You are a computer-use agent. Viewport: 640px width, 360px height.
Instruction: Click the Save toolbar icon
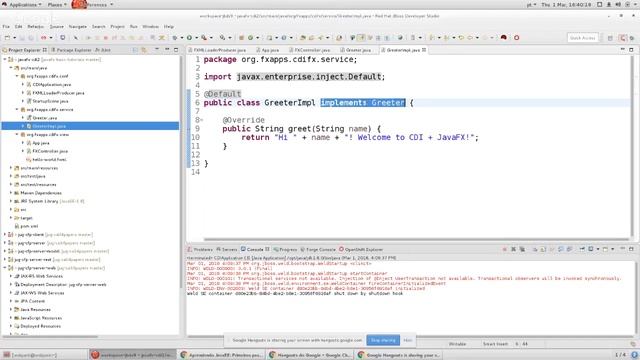click(x=22, y=38)
